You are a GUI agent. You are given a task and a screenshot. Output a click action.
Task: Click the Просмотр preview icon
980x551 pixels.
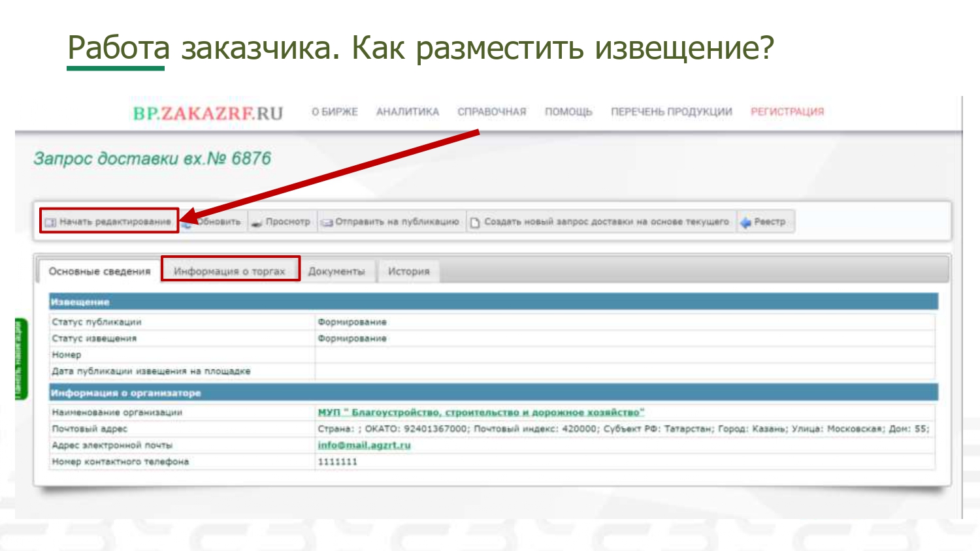(257, 223)
